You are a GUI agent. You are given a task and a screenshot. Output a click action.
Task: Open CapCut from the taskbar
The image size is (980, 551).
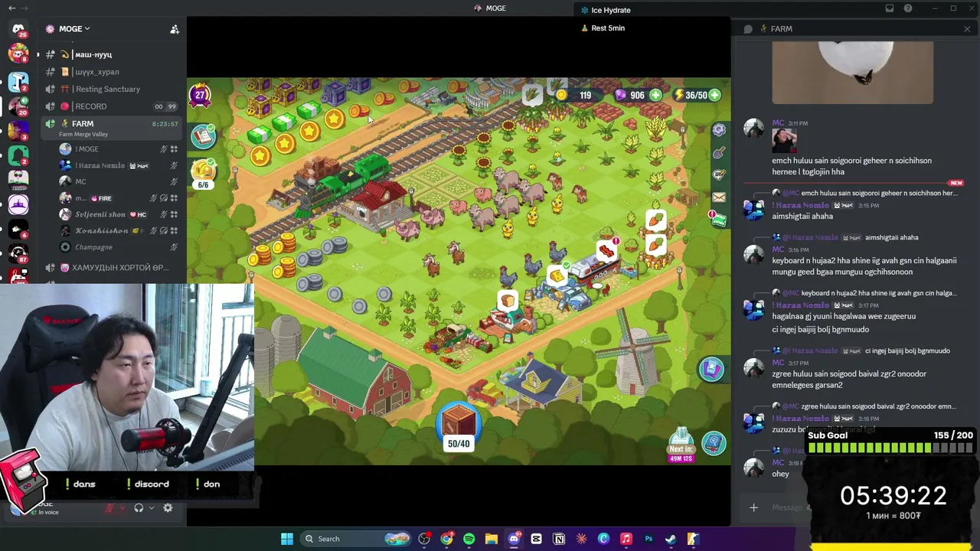(x=536, y=539)
